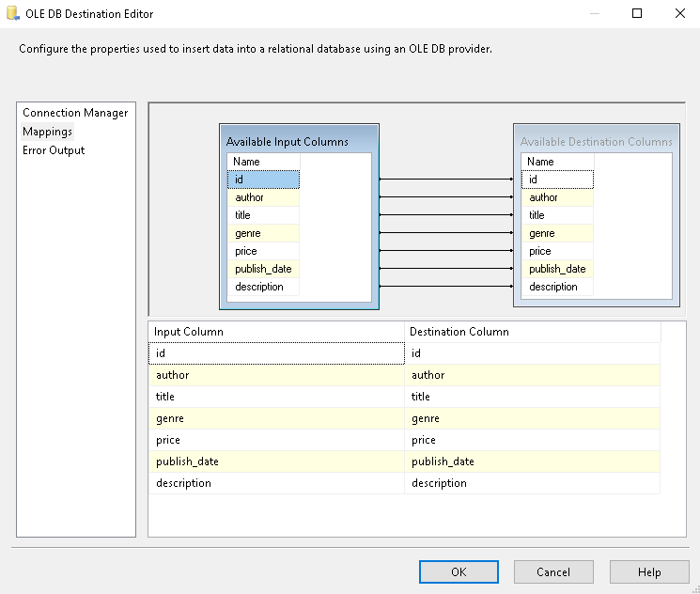Open the Connection Manager page
Screen dimensions: 700x594
pos(75,113)
